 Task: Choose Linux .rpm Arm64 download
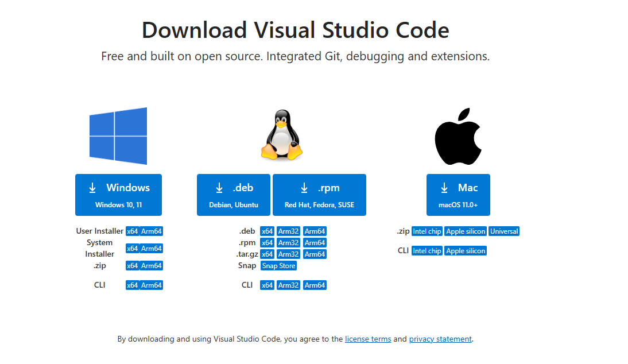315,243
